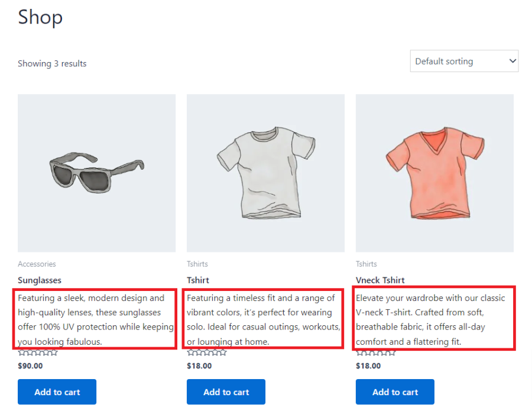Screen dimensions: 532x414
Task: Open the Sunglasses product title link
Action: click(40, 280)
